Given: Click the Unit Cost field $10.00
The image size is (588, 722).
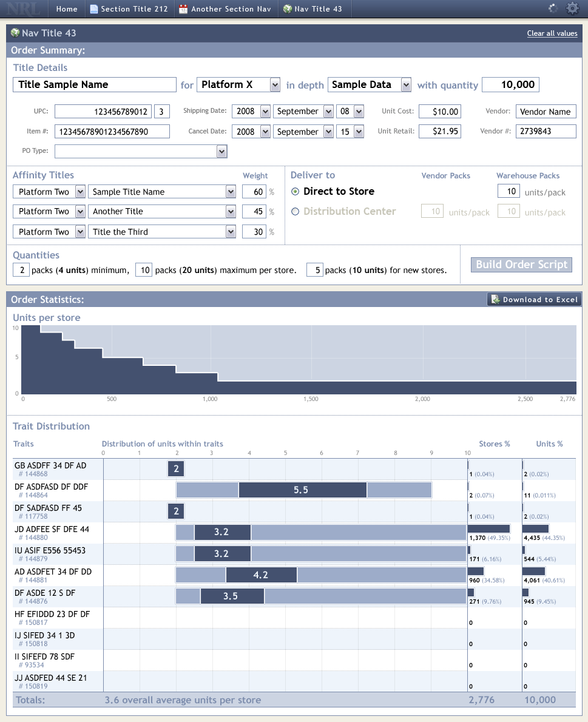Looking at the screenshot, I should point(440,112).
